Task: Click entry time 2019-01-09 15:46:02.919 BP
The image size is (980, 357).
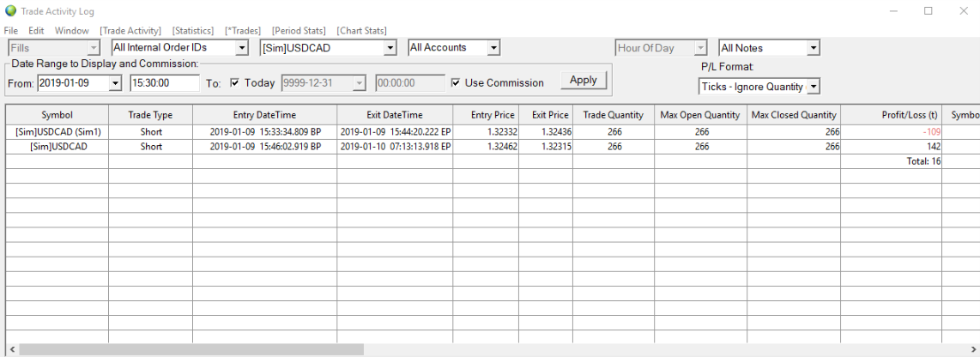Action: 265,146
